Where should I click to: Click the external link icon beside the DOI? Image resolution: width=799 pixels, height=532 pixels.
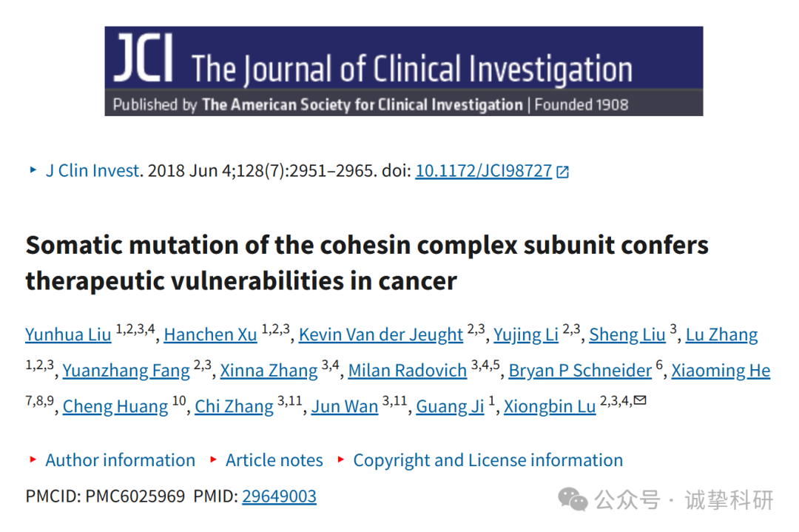[x=562, y=172]
